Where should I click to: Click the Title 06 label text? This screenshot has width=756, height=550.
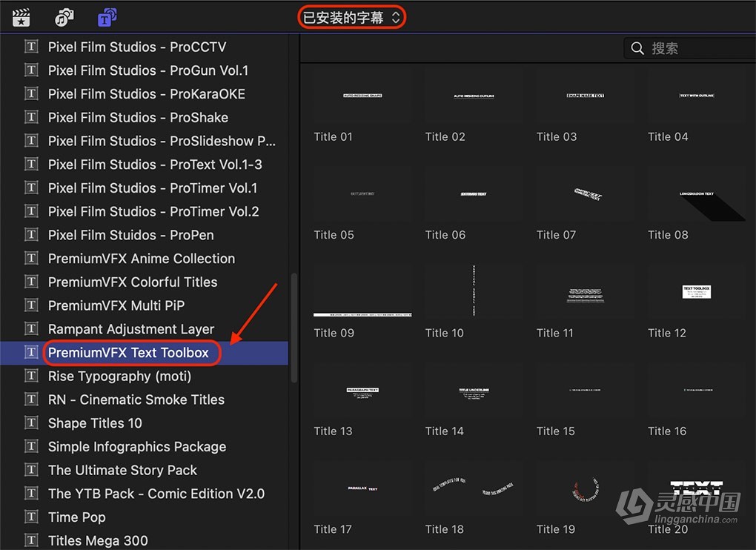pos(445,235)
